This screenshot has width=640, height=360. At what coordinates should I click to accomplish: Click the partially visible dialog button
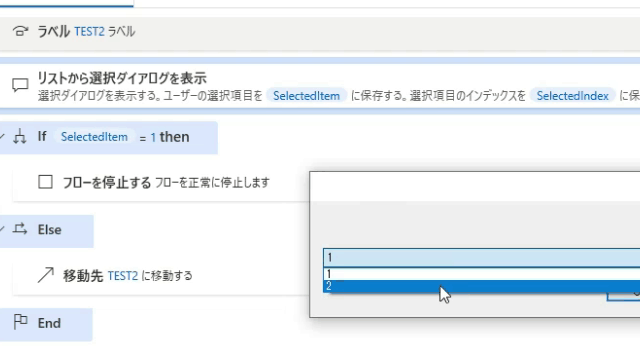[x=623, y=297]
